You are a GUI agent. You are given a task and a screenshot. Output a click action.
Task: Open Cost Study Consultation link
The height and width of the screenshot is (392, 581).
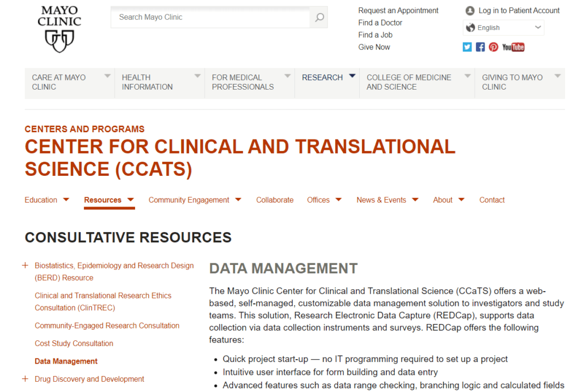pos(74,343)
